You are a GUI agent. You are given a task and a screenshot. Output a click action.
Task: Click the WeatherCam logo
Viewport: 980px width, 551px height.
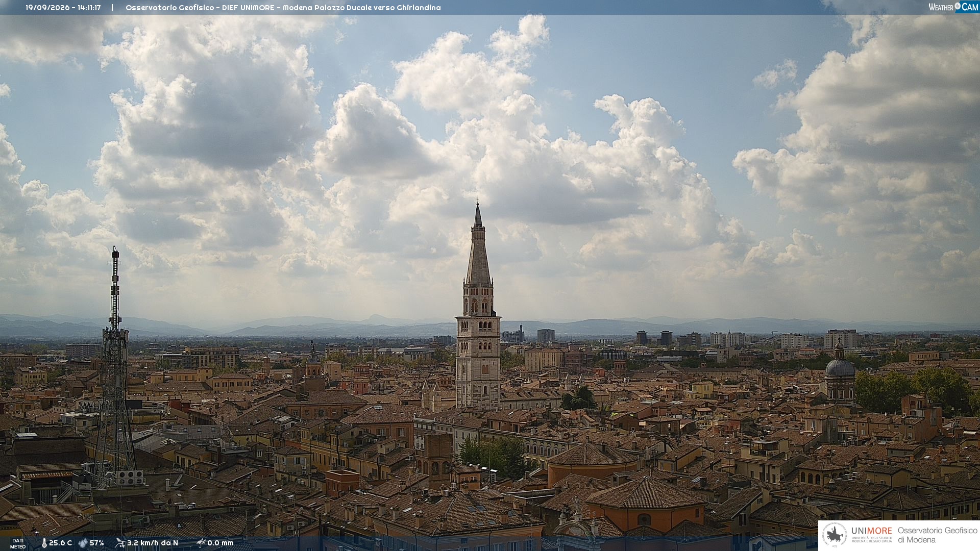click(953, 7)
